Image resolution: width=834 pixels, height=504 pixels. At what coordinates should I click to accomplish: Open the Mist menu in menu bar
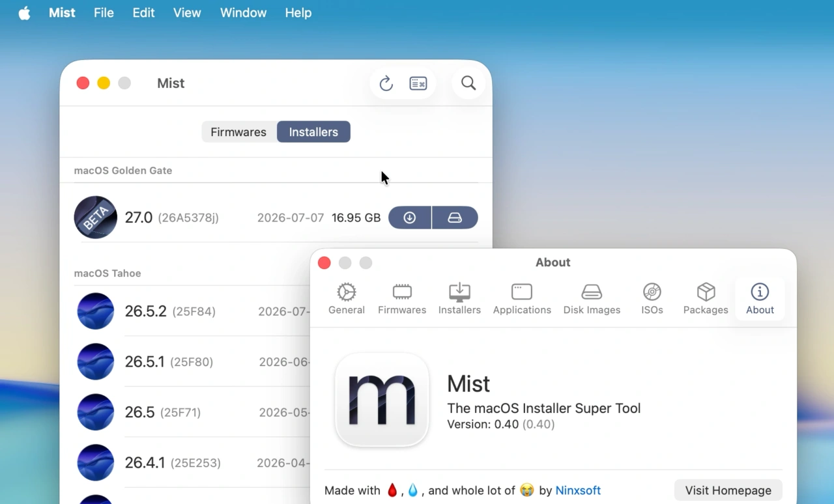62,13
